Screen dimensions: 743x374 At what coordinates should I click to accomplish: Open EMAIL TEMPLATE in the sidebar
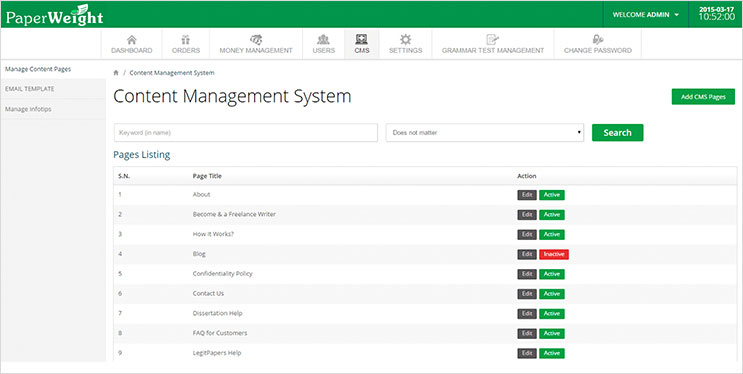click(x=53, y=89)
